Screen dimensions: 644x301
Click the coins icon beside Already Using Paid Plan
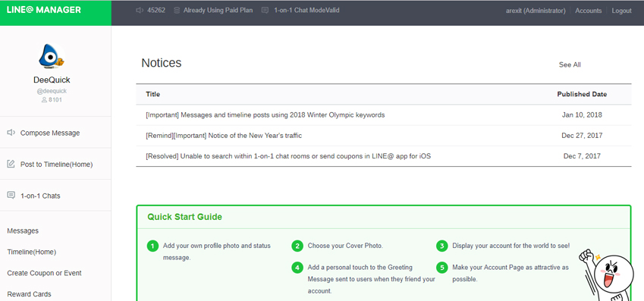point(177,11)
